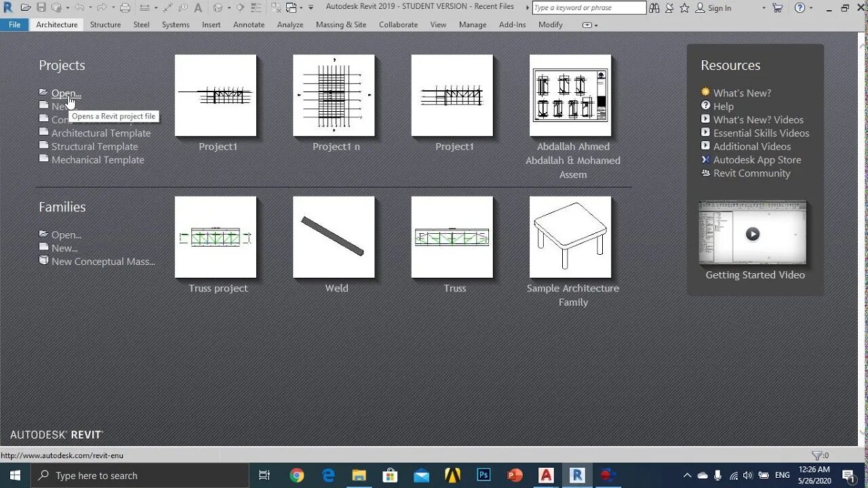Screen dimensions: 868x488
Task: Click the Communication Center satellite icon
Action: pos(669,8)
